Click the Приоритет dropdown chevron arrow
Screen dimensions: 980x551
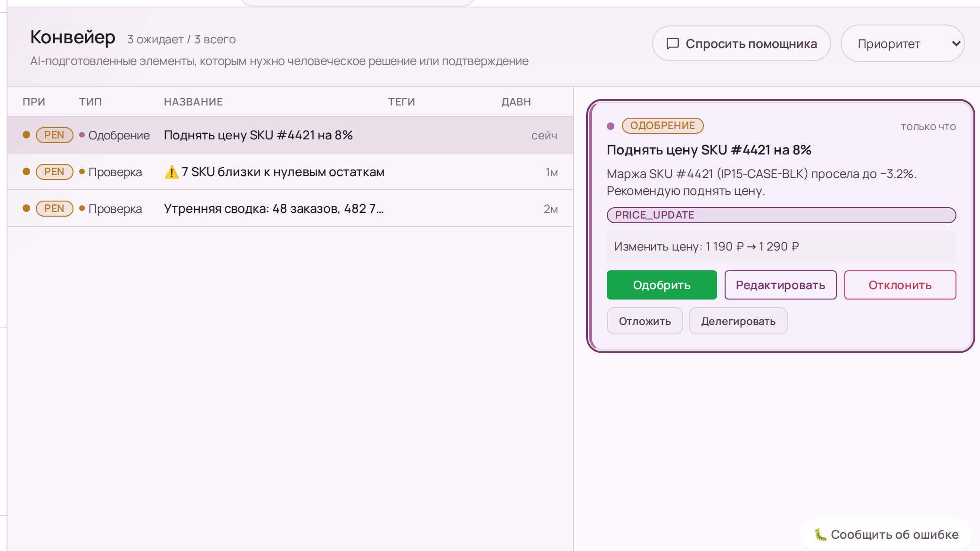(955, 44)
